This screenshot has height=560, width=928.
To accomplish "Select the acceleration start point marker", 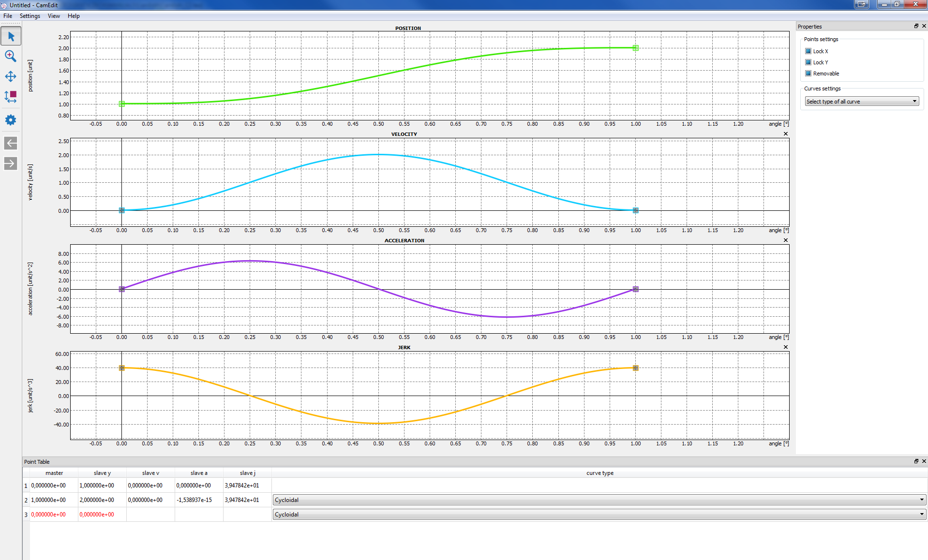I will 122,289.
